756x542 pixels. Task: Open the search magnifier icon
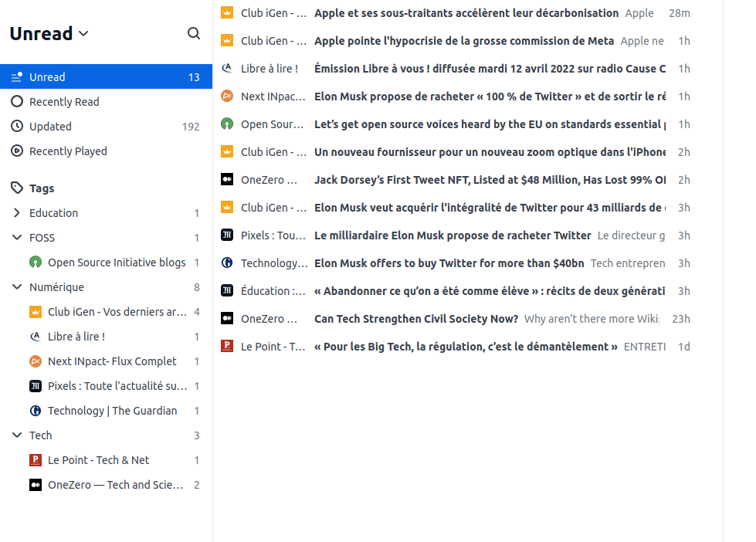pyautogui.click(x=193, y=33)
